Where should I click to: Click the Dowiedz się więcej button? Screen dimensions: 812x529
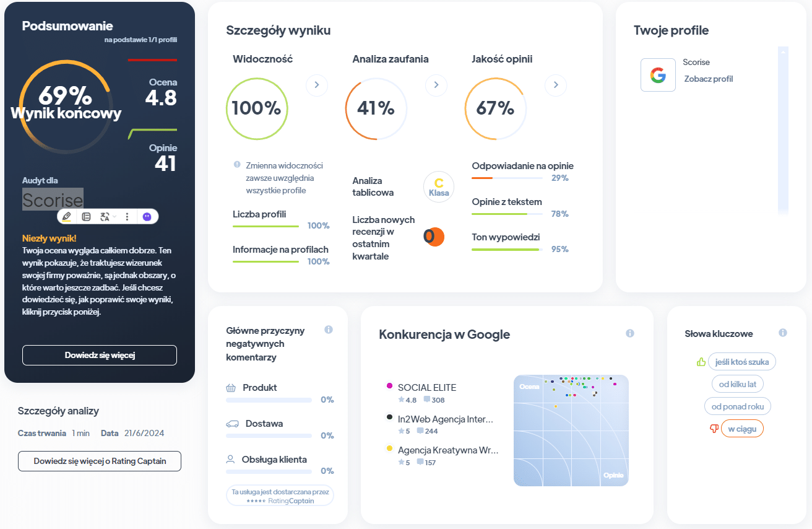100,355
